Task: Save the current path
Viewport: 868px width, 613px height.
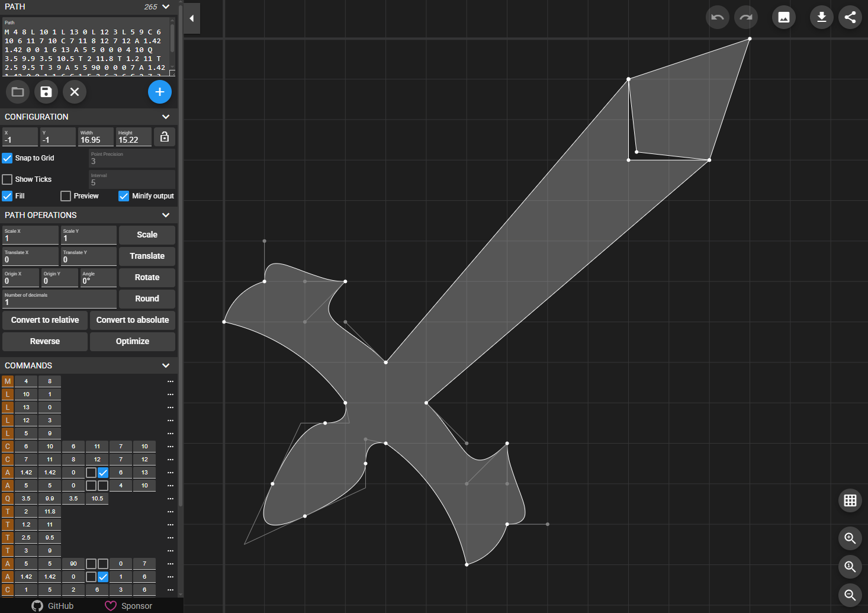Action: click(46, 92)
